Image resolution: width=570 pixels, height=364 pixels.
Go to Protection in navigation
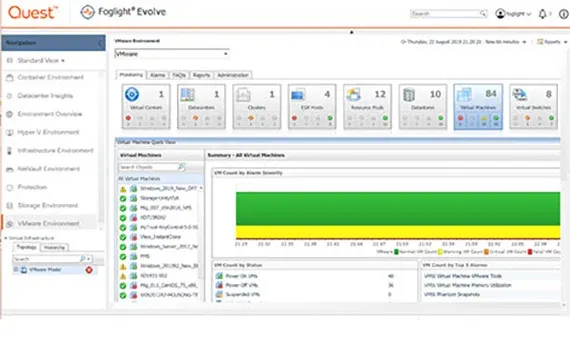point(32,187)
